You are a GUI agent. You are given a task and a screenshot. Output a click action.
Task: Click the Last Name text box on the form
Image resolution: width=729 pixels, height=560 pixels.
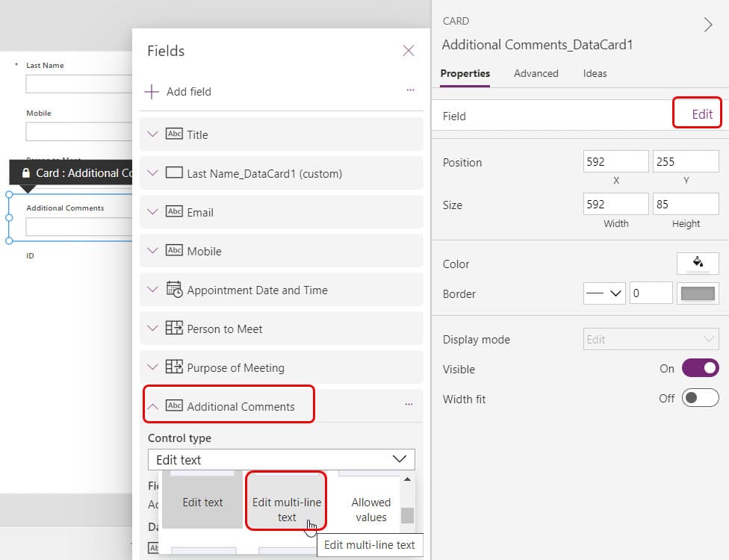coord(79,84)
